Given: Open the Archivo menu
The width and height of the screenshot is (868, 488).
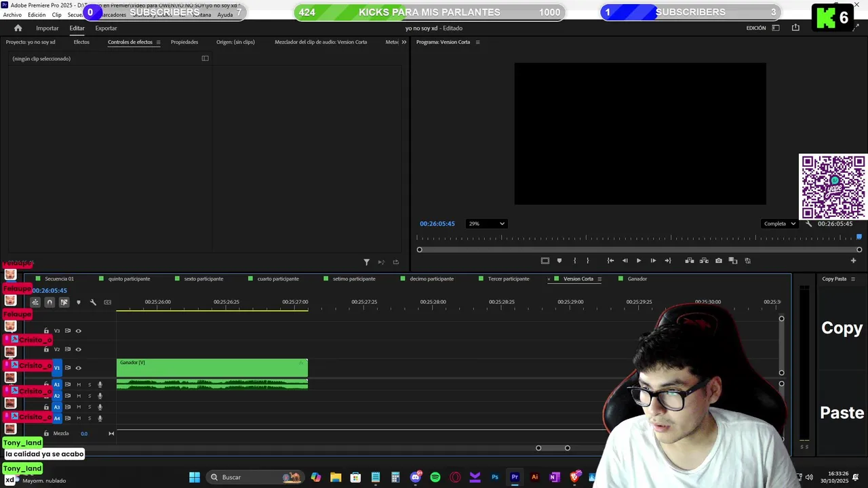Looking at the screenshot, I should point(12,15).
